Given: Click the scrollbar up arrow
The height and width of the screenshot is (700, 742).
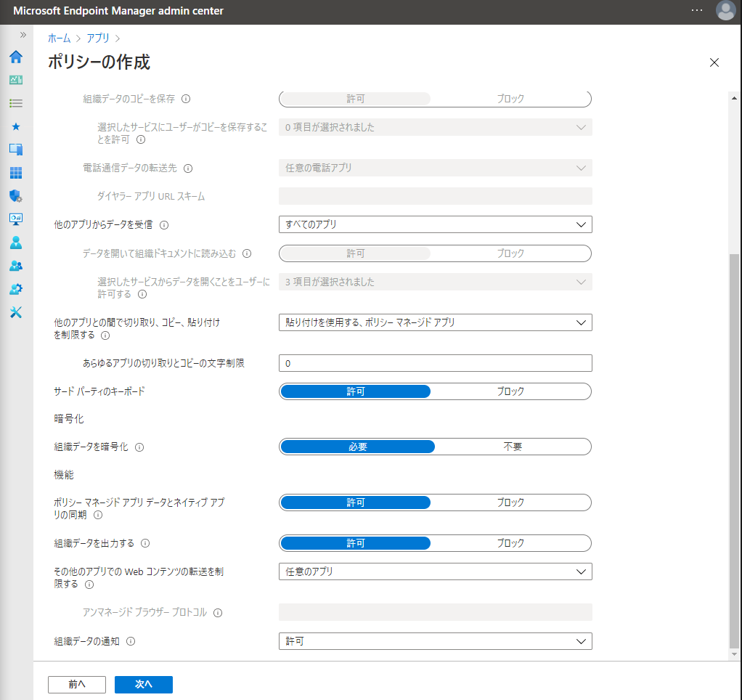Looking at the screenshot, I should (734, 98).
